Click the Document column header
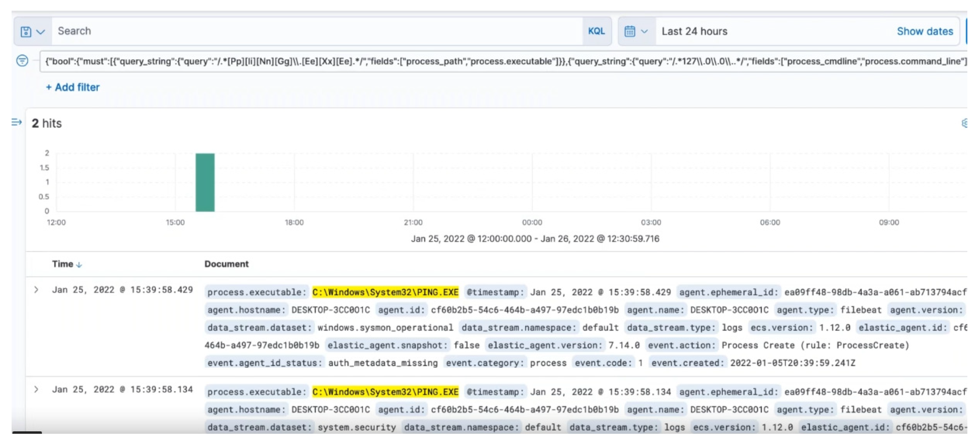This screenshot has height=444, width=980. (226, 264)
